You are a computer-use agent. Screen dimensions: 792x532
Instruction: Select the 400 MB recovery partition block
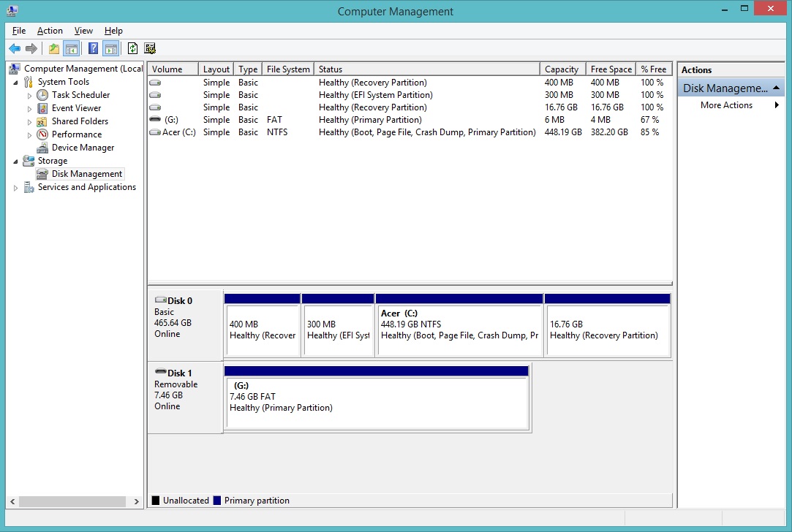(x=262, y=326)
